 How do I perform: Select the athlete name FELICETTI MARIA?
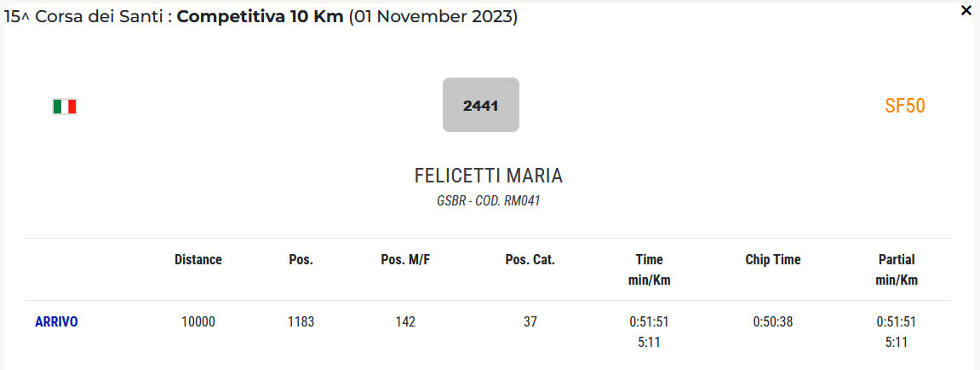pos(488,176)
